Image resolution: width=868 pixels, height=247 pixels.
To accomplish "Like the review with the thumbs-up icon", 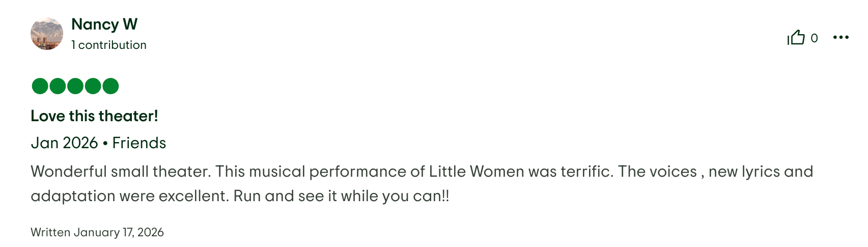I will (796, 38).
